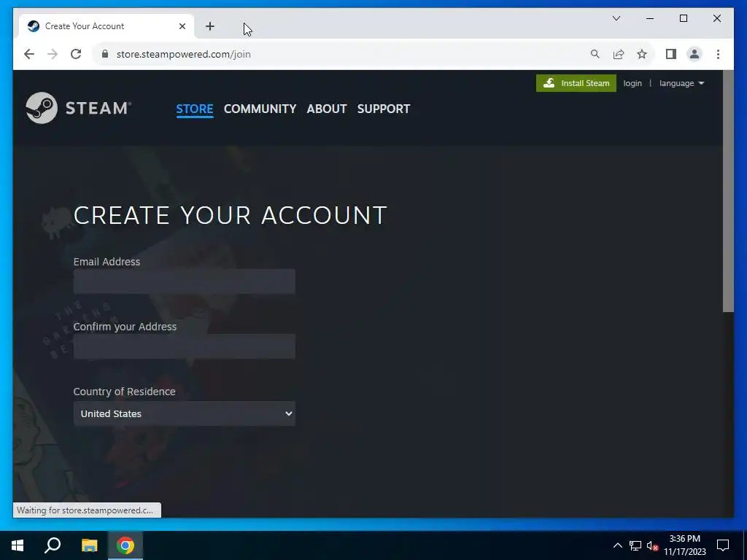This screenshot has height=560, width=747.
Task: Click the page vertical scrollbar thumb
Action: (x=728, y=192)
